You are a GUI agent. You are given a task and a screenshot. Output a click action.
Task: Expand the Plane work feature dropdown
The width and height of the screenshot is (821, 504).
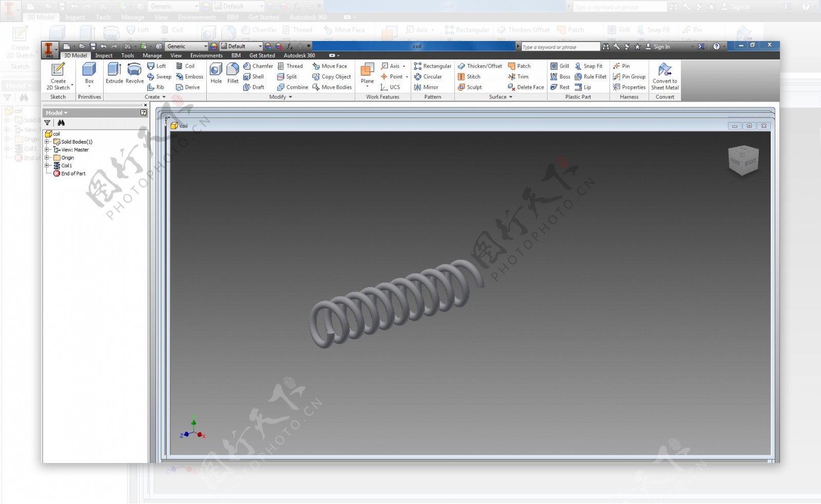367,86
